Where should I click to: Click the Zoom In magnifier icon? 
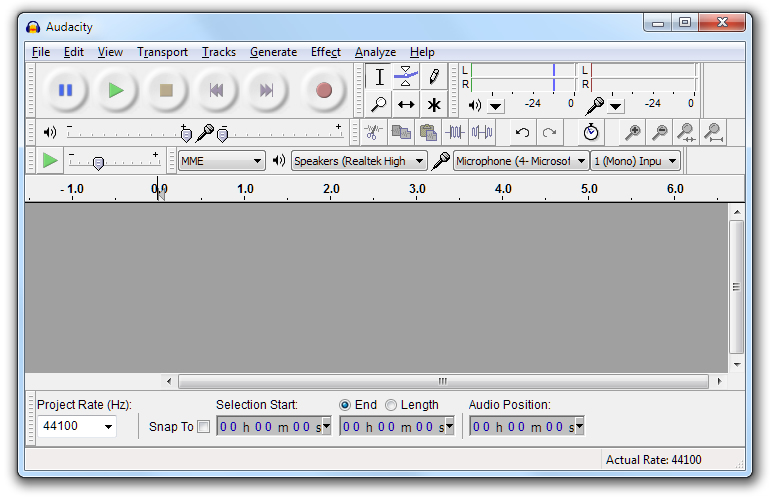click(632, 132)
